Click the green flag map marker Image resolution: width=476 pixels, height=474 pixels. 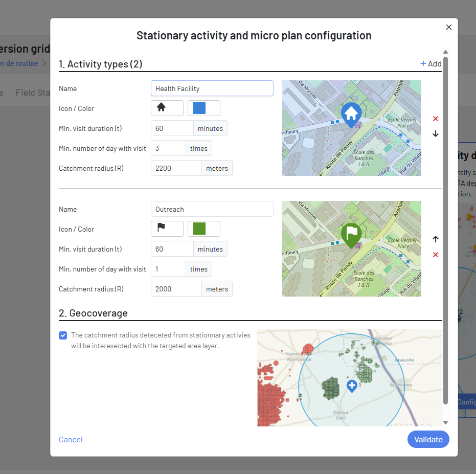[351, 235]
